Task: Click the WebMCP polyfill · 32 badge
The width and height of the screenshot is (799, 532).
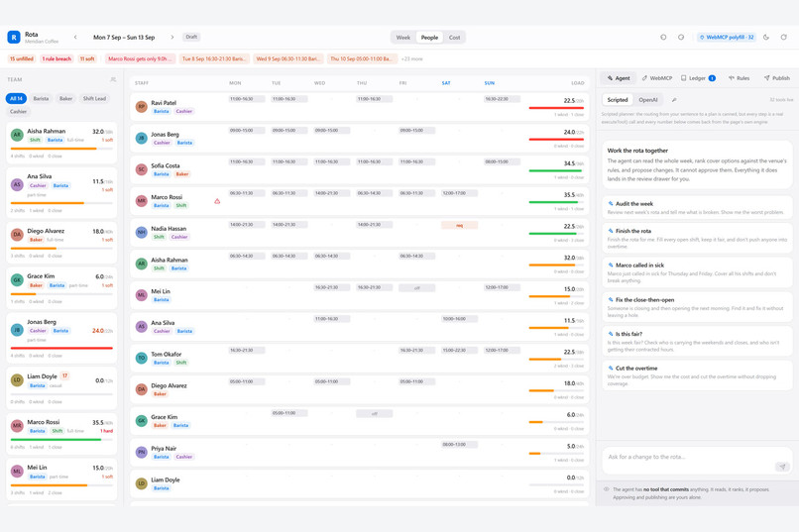Action: point(726,38)
